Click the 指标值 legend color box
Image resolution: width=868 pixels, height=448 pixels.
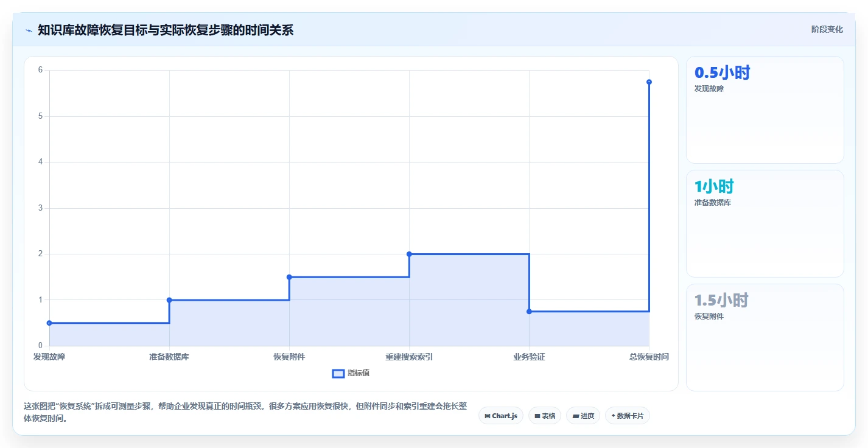tap(338, 373)
